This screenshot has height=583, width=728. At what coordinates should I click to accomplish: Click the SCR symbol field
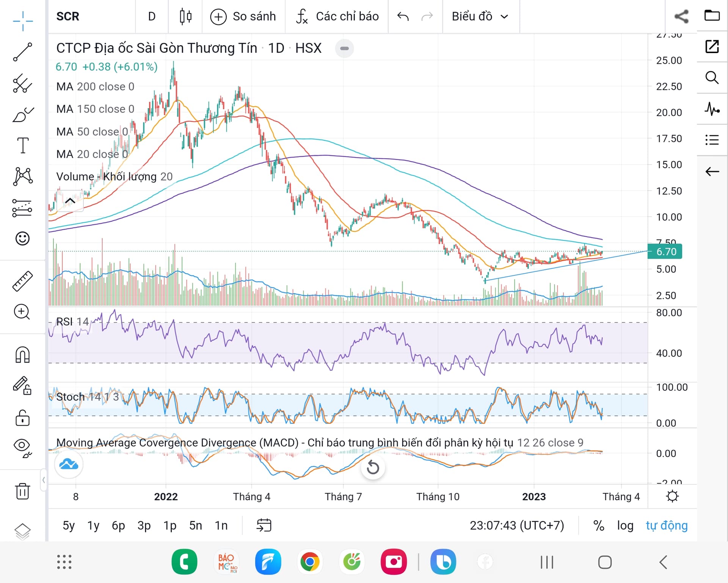click(x=68, y=16)
